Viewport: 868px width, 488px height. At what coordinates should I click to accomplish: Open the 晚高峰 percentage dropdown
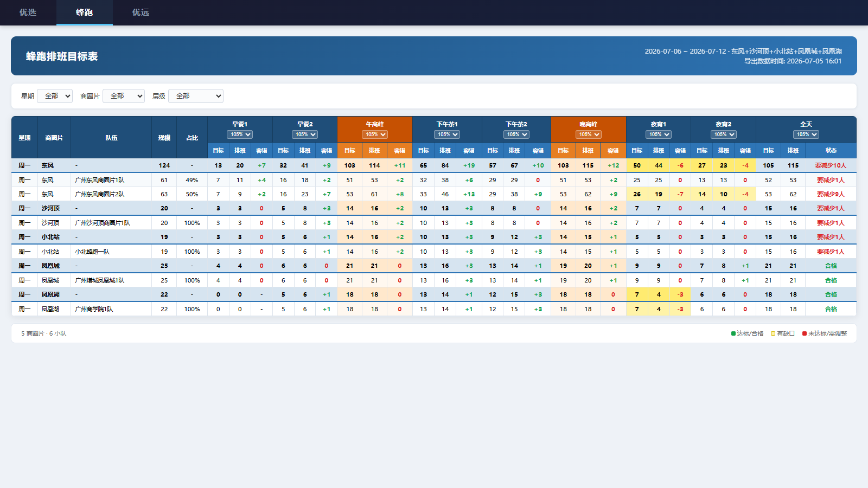589,134
